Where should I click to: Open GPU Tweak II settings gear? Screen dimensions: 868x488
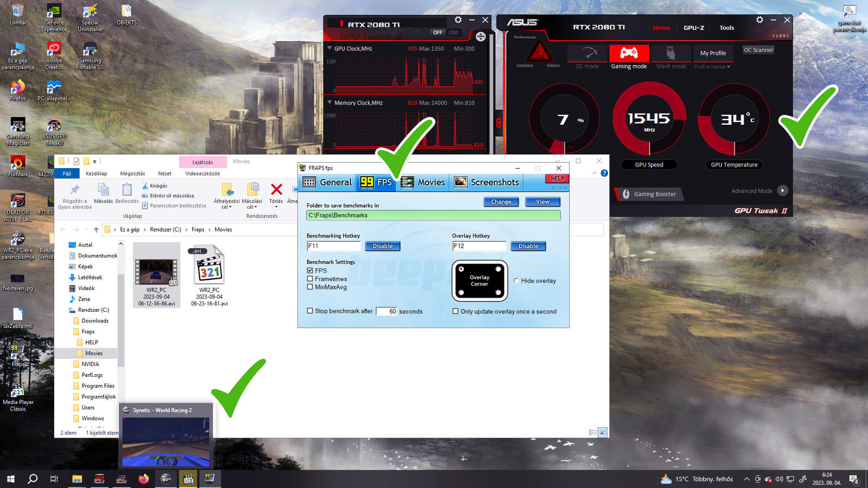point(759,20)
